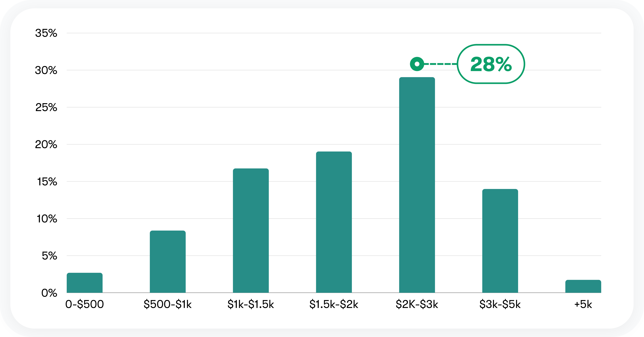Click the $1k-$1.5k bar
The width and height of the screenshot is (644, 337).
(251, 230)
